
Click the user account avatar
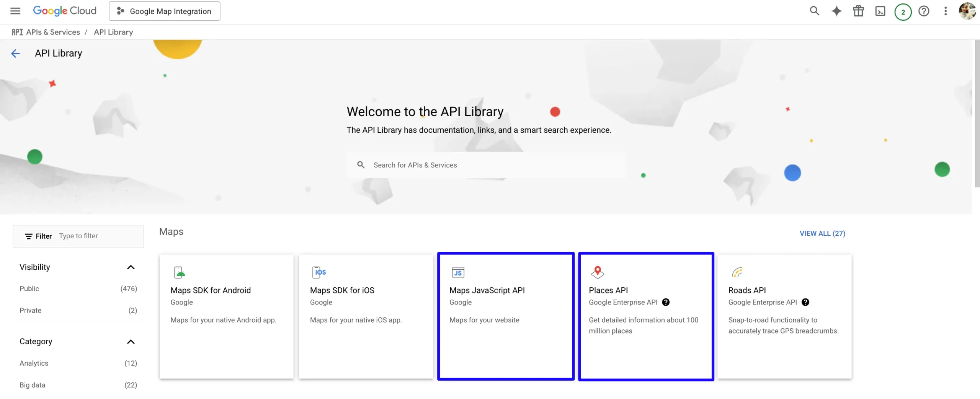click(967, 11)
